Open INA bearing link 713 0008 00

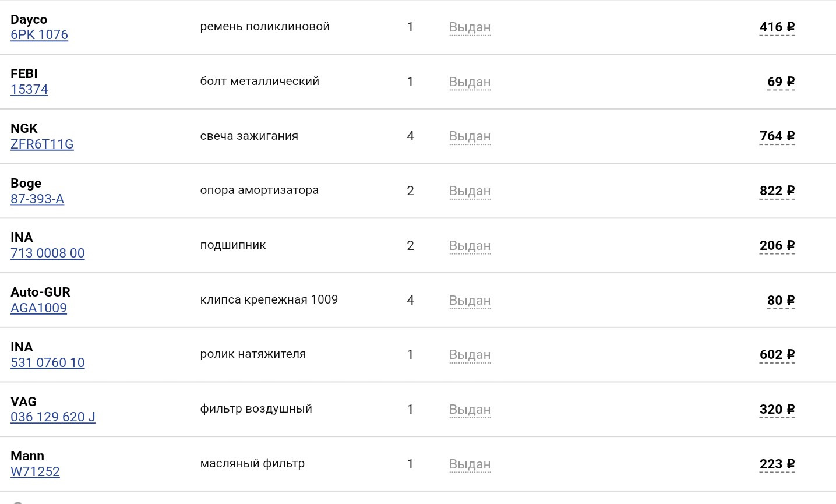coord(47,253)
